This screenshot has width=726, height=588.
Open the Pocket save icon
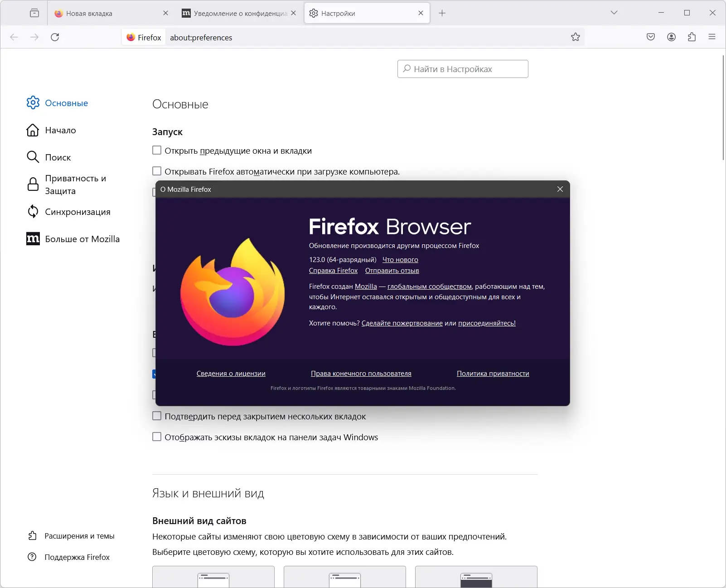(x=651, y=37)
